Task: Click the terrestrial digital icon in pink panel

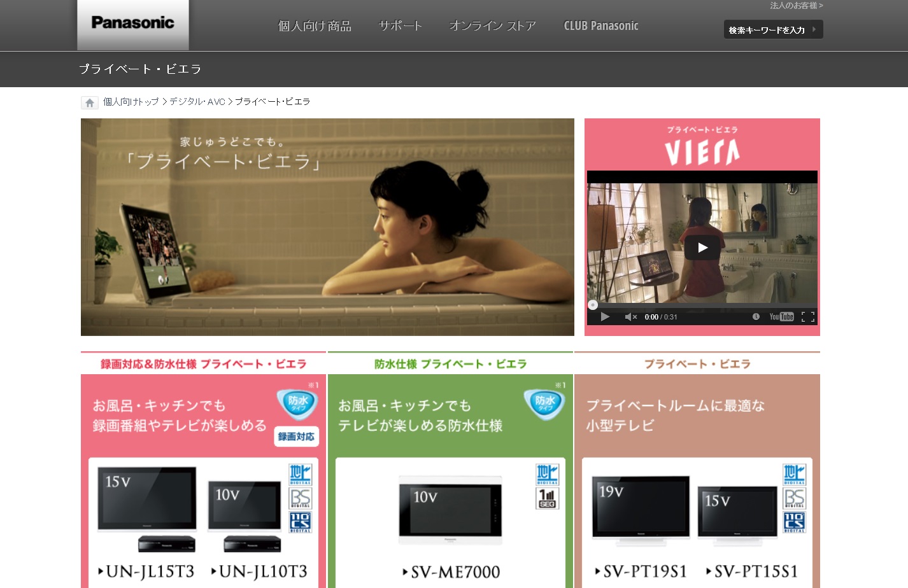Action: (x=301, y=474)
